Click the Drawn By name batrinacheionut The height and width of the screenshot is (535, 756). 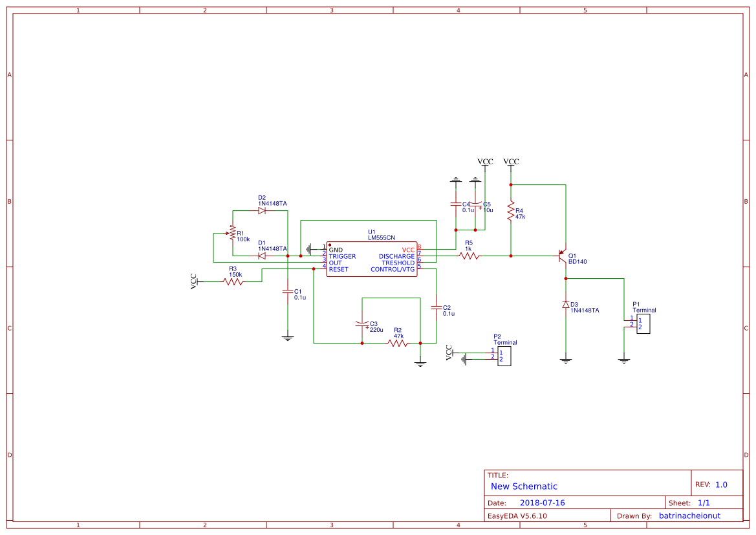[689, 516]
